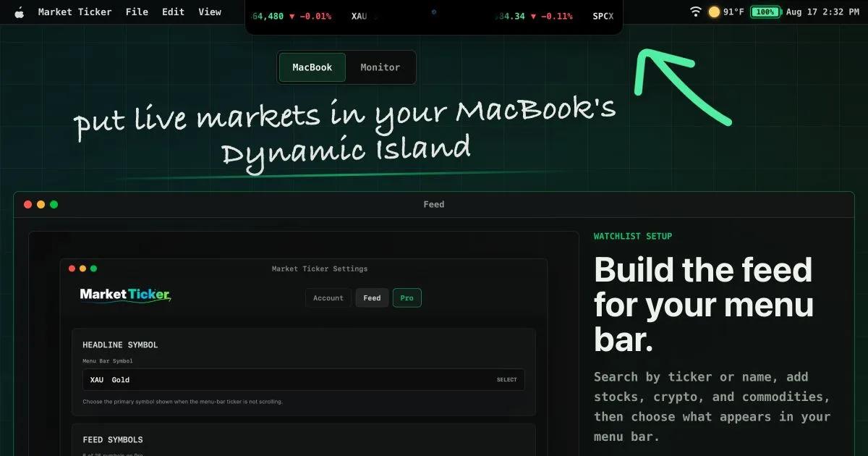The width and height of the screenshot is (868, 456).
Task: Open the File menu
Action: tap(137, 12)
